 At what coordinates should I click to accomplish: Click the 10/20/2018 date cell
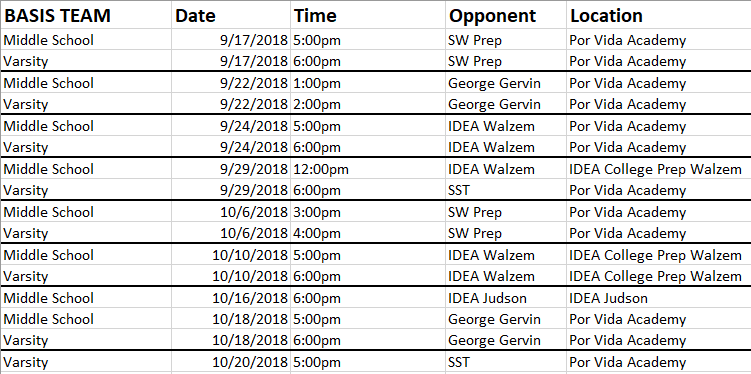click(x=231, y=362)
